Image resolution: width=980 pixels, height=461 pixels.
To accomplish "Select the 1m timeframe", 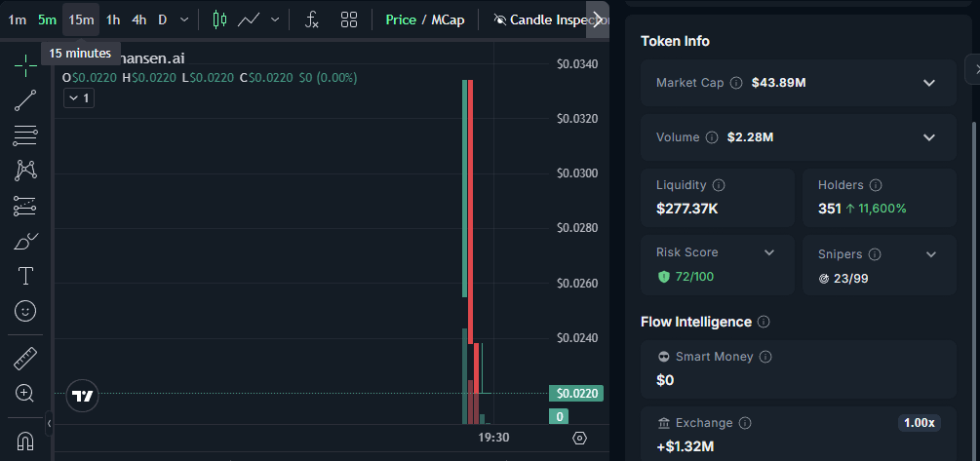I will (17, 20).
